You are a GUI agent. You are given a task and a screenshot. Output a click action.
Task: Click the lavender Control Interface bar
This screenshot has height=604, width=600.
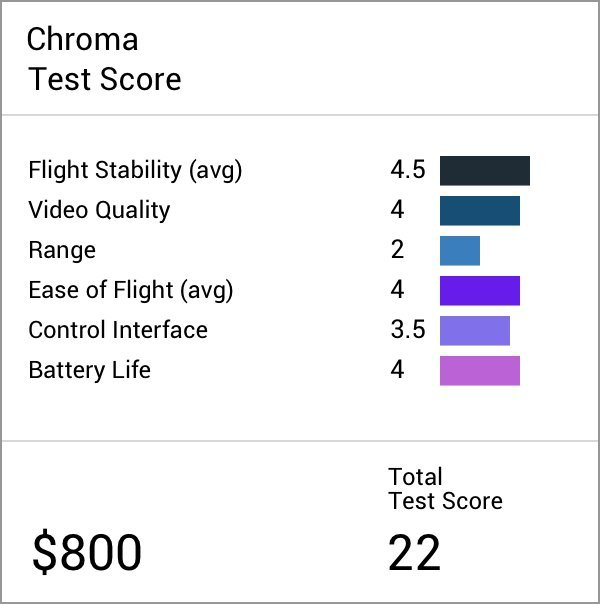(x=474, y=330)
